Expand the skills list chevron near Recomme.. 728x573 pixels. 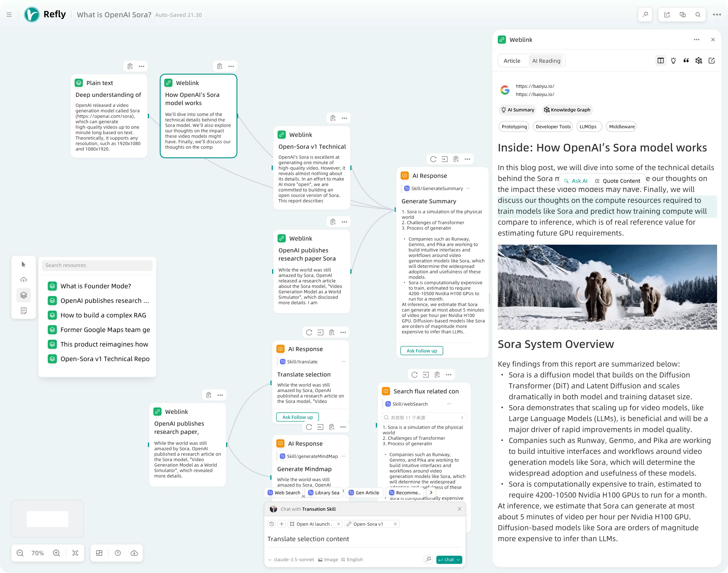point(431,493)
